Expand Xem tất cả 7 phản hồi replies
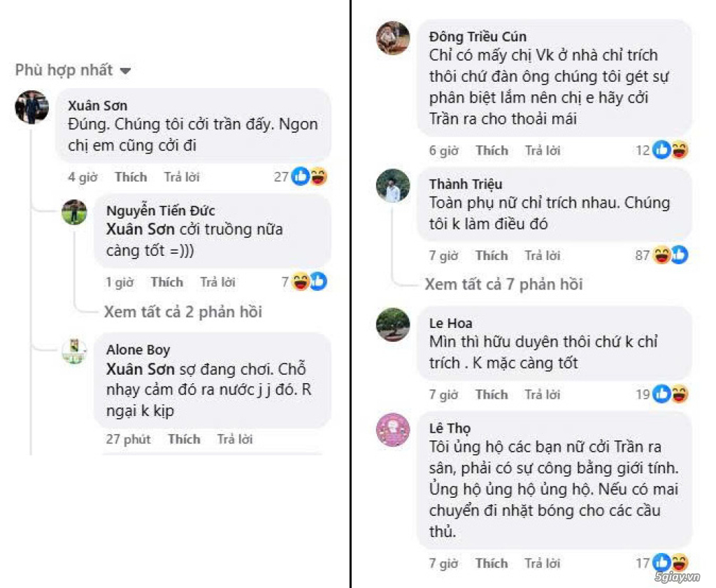The image size is (716, 588). (x=506, y=285)
